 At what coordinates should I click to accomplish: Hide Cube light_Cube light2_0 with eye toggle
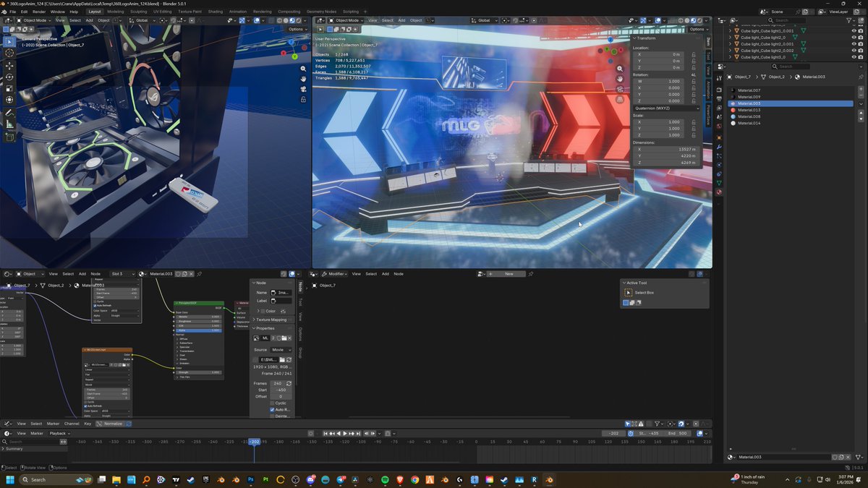tap(854, 37)
